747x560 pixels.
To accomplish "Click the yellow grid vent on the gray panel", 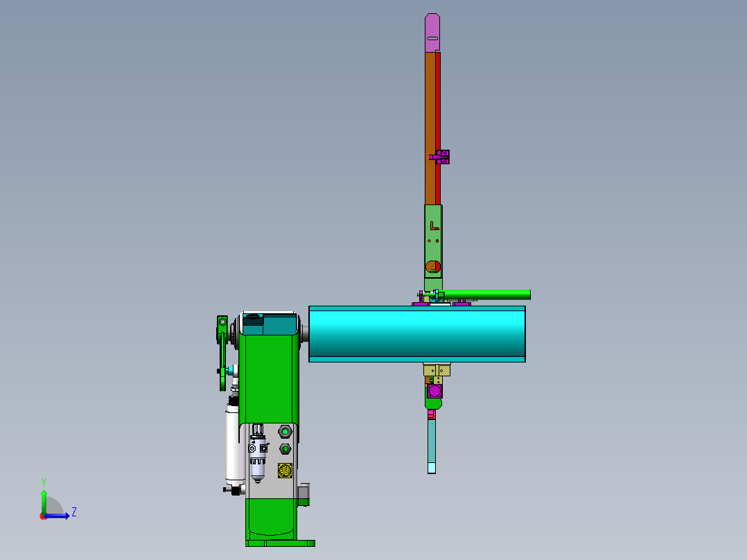I will [x=285, y=471].
